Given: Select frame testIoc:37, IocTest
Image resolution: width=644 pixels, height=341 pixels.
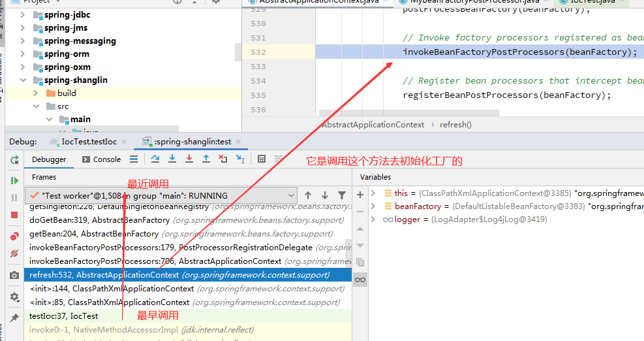Looking at the screenshot, I should pyautogui.click(x=188, y=316).
